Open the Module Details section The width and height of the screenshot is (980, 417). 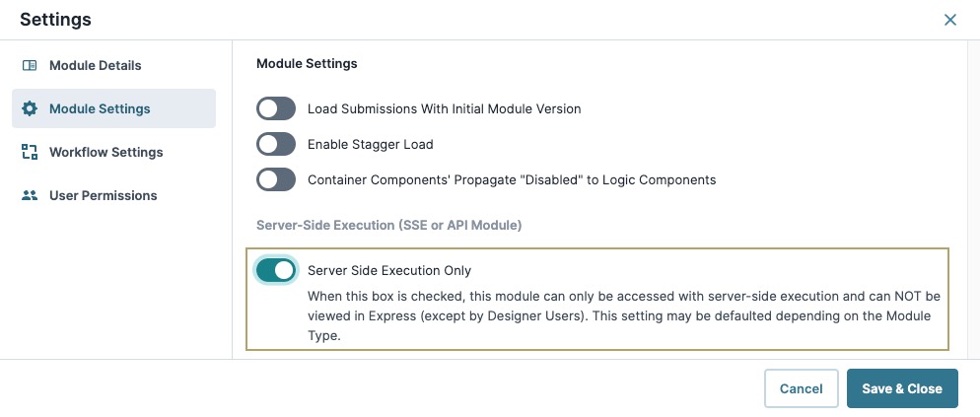pyautogui.click(x=95, y=66)
